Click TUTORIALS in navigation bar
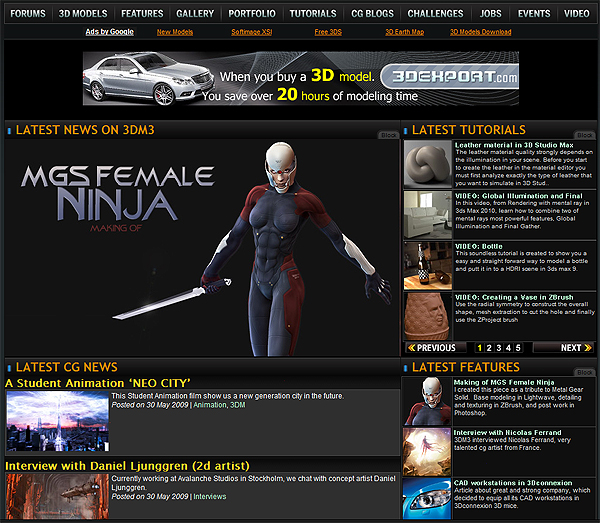The height and width of the screenshot is (523, 600). 313,14
